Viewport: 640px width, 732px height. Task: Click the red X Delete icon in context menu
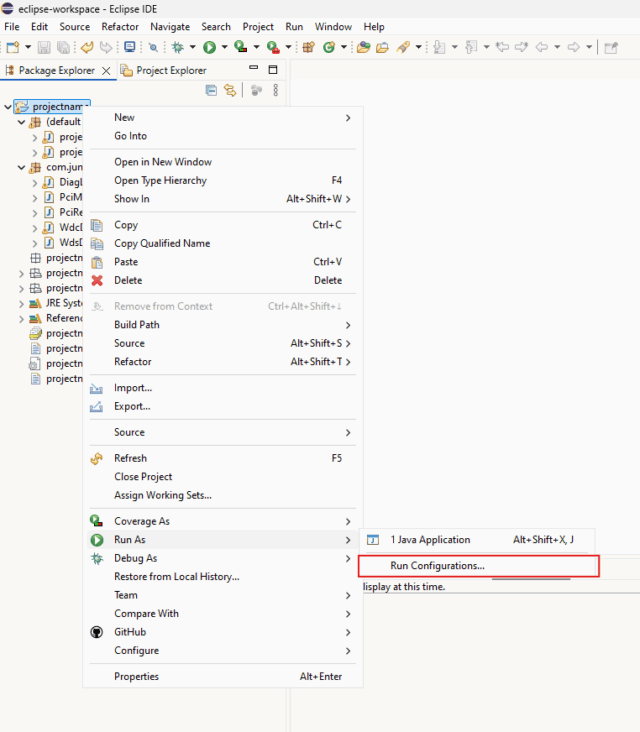pos(97,280)
